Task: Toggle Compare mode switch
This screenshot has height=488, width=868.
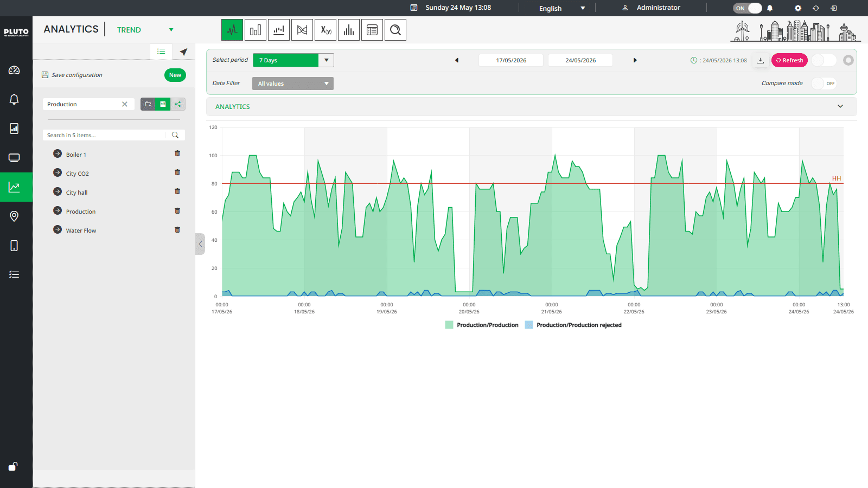Action: pyautogui.click(x=824, y=84)
